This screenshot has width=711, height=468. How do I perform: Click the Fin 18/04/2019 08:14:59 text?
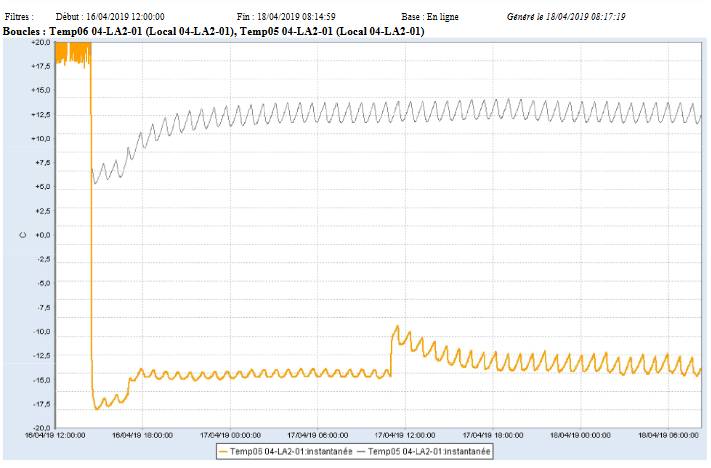pyautogui.click(x=286, y=17)
